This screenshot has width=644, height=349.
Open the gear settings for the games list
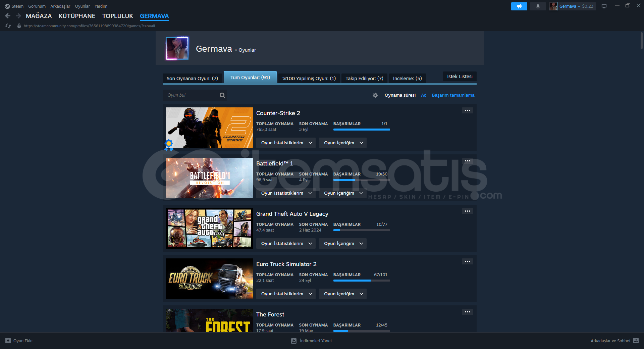point(375,95)
